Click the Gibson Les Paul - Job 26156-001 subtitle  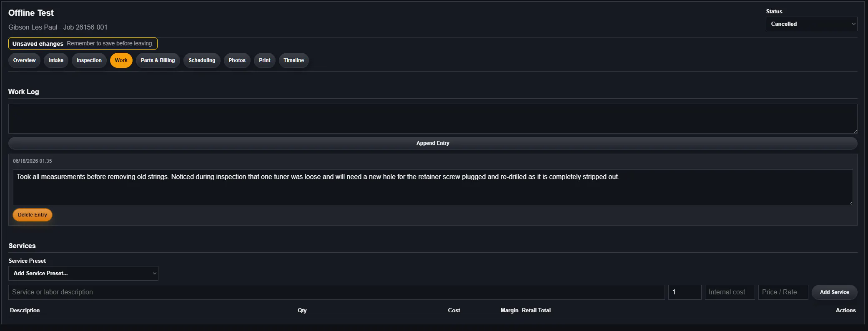[x=58, y=27]
